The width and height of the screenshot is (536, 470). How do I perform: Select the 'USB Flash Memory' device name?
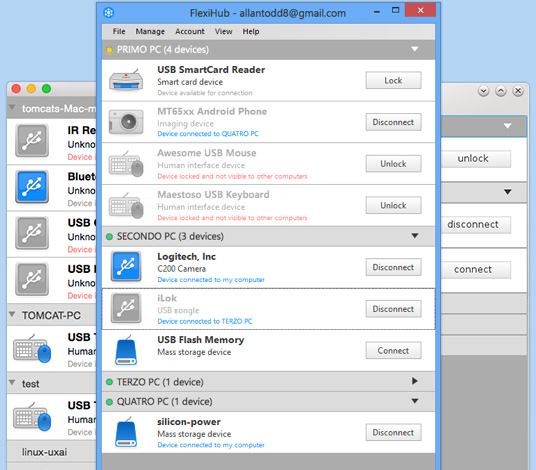point(201,340)
